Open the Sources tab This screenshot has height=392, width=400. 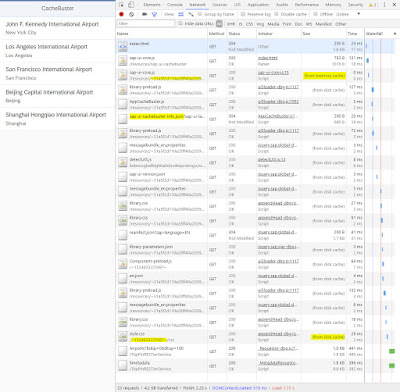pyautogui.click(x=220, y=5)
